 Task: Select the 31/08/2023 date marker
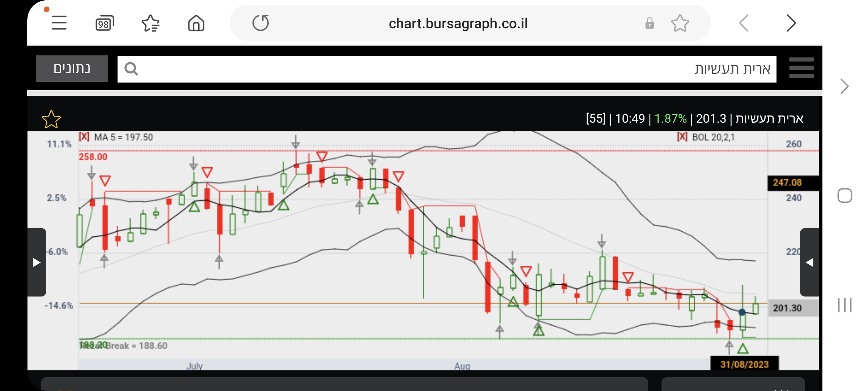[744, 364]
